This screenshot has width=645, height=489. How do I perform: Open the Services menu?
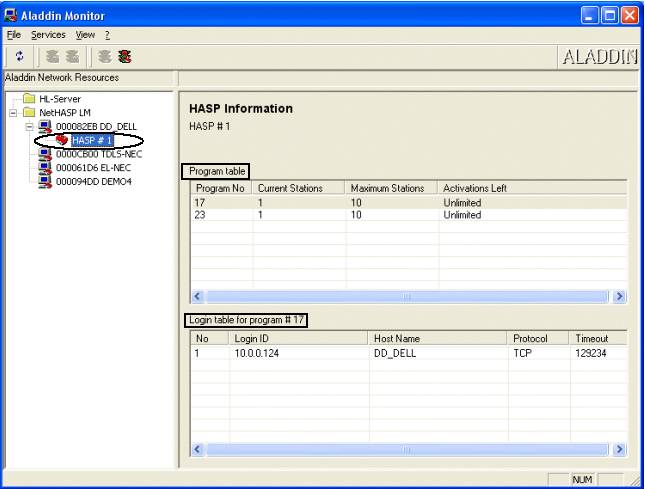48,35
